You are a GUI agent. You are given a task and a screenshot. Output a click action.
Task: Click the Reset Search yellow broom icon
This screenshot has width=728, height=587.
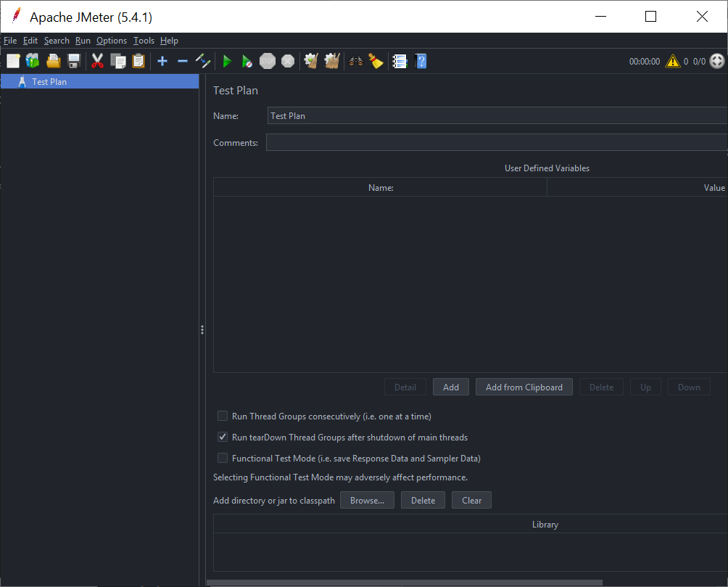coord(376,61)
